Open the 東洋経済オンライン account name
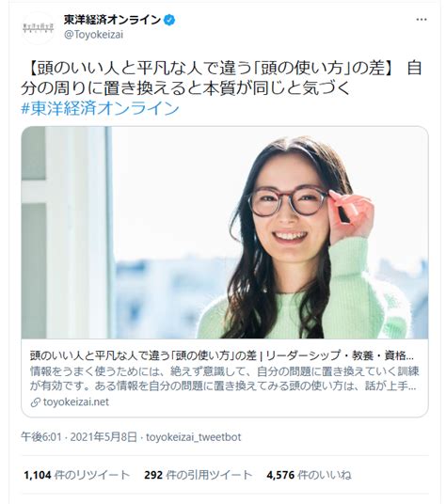This screenshot has height=504, width=446. pyautogui.click(x=112, y=20)
